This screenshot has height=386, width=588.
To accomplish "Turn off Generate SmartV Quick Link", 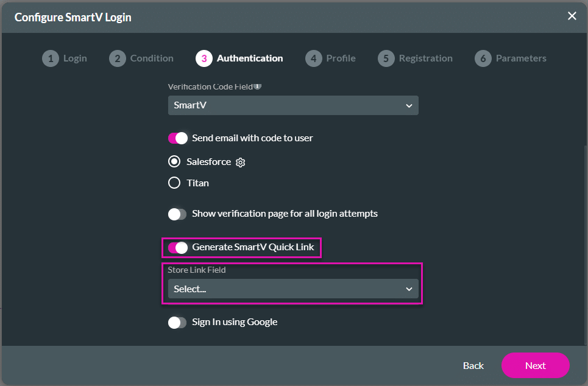I will point(177,248).
